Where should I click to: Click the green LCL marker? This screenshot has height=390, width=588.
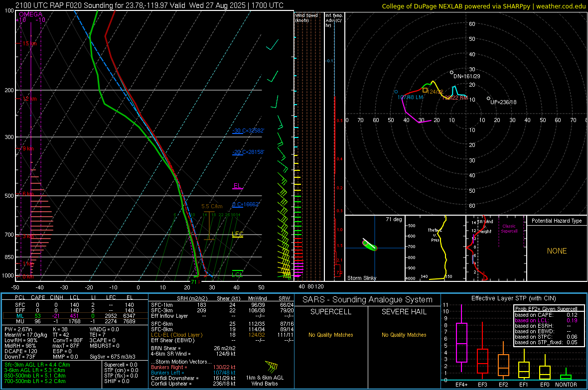237,274
